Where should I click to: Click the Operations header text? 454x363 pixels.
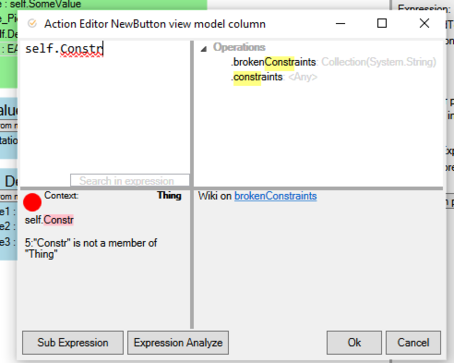point(239,47)
